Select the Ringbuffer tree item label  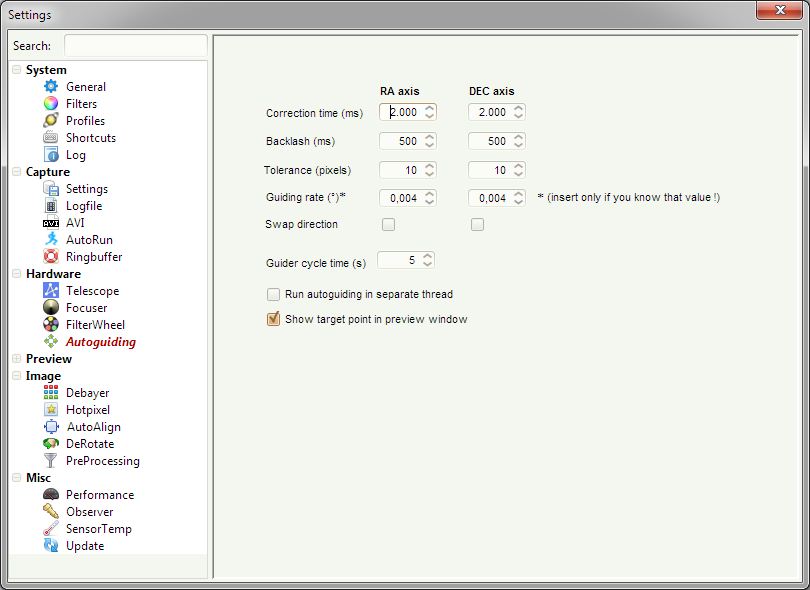point(94,257)
